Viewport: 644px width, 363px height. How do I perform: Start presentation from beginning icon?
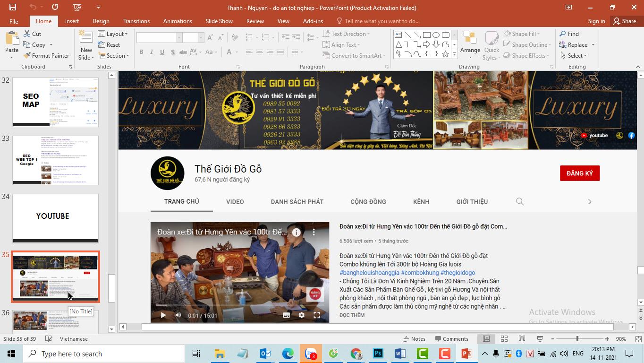click(77, 7)
